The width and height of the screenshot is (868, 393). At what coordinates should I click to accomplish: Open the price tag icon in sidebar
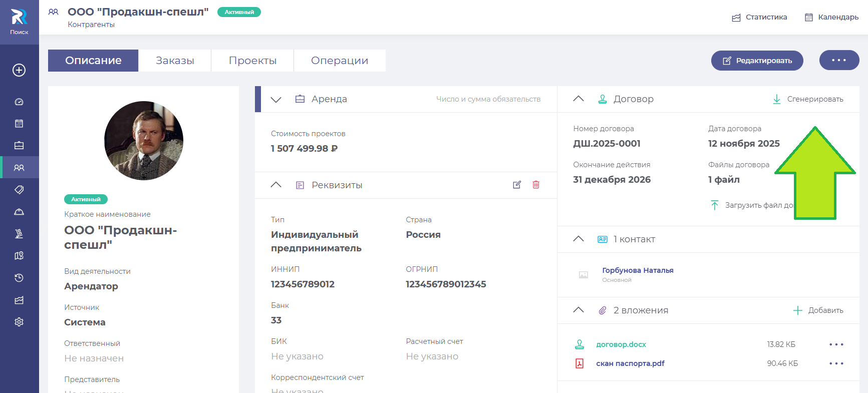[19, 190]
